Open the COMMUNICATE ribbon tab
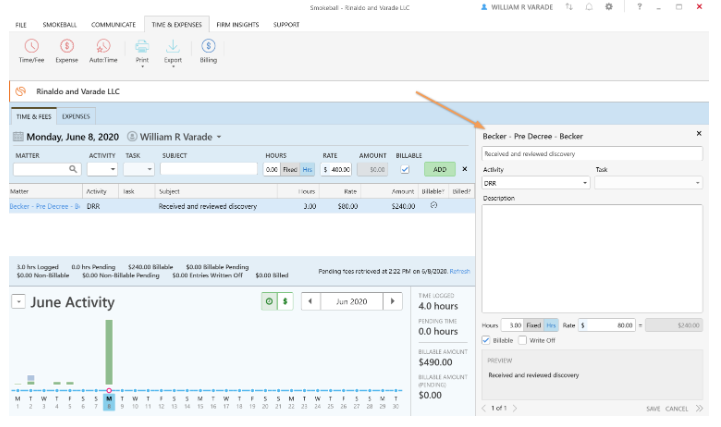This screenshot has width=721, height=427. [113, 25]
